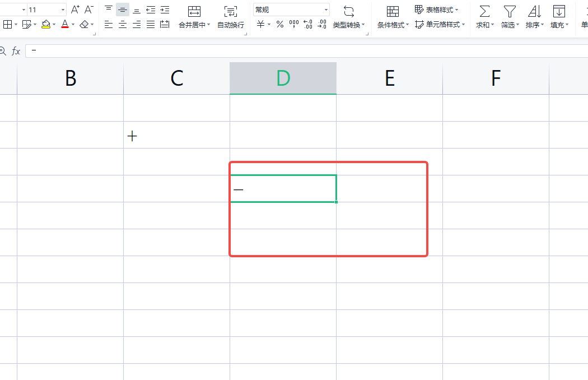Toggle vertical middle alignment
Screen dimensions: 588x380
click(x=123, y=10)
